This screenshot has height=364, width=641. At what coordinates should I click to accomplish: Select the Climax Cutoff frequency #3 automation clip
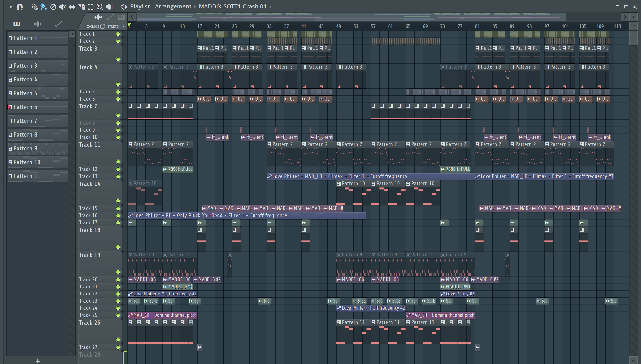click(x=544, y=176)
